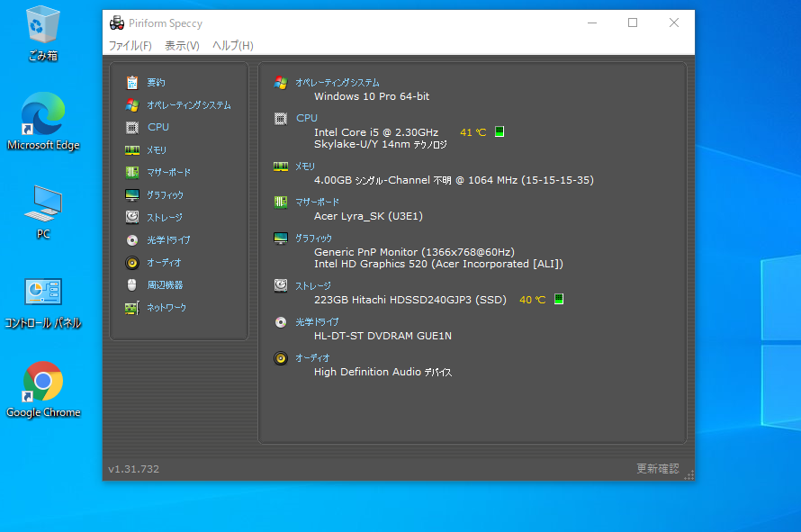Select the PC desktop icon

point(43,212)
